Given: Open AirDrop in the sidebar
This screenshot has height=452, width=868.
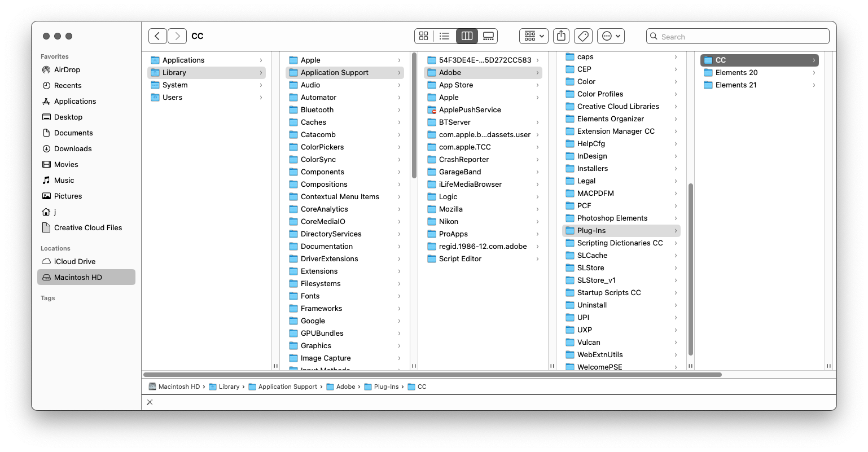Looking at the screenshot, I should coord(86,70).
